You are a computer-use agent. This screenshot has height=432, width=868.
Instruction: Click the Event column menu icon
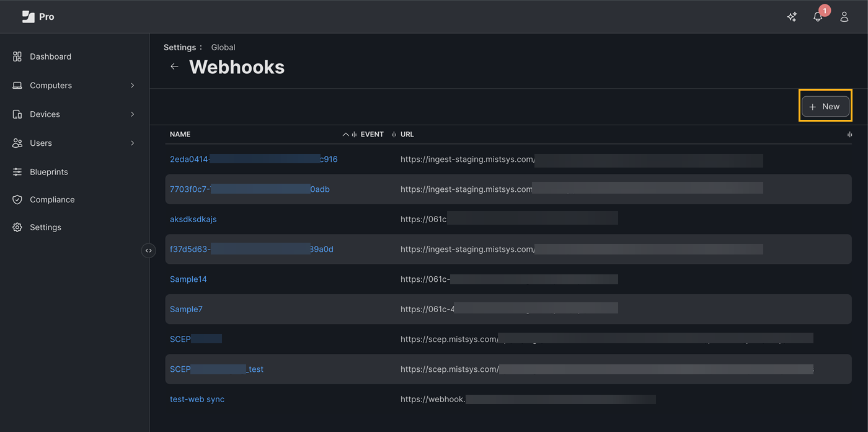click(394, 135)
